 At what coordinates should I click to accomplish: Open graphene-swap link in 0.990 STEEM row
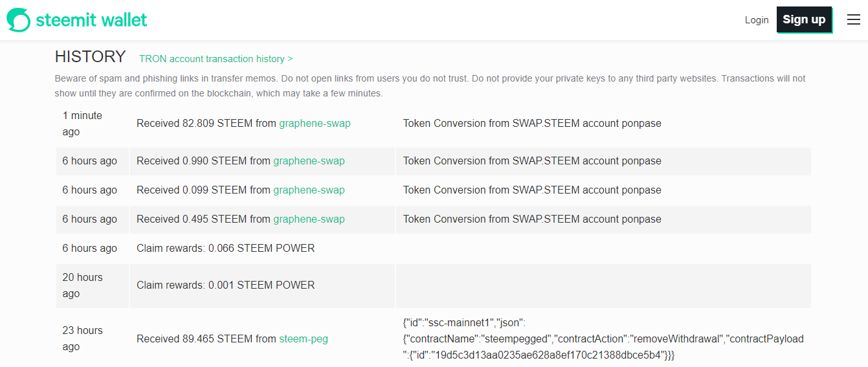(309, 161)
